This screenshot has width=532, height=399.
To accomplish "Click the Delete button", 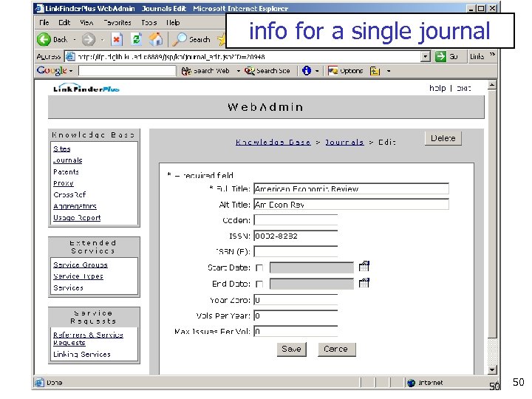I will pos(443,138).
